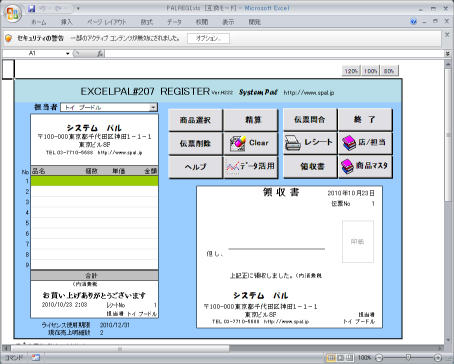Open the 挿入 ribbon tab
This screenshot has height=364, width=454.
point(66,22)
